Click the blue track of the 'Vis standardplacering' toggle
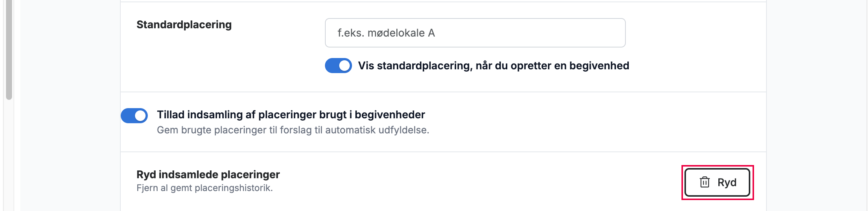Viewport: 868px width, 211px height. [332, 66]
